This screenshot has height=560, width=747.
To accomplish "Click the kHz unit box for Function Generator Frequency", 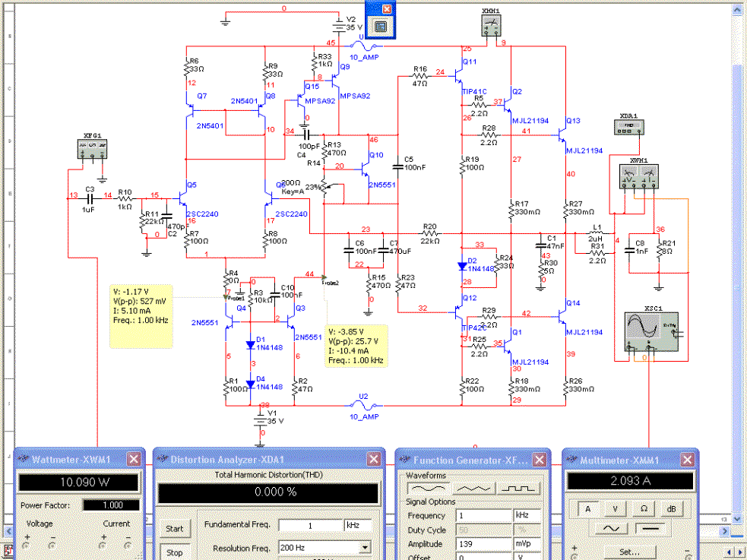I will pos(527,515).
